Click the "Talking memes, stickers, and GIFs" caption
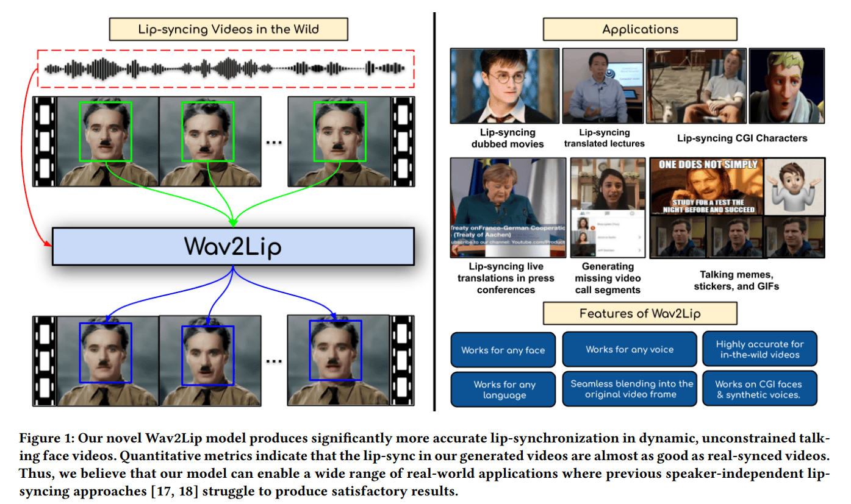Viewport: 851px width, 504px height. coord(739,280)
